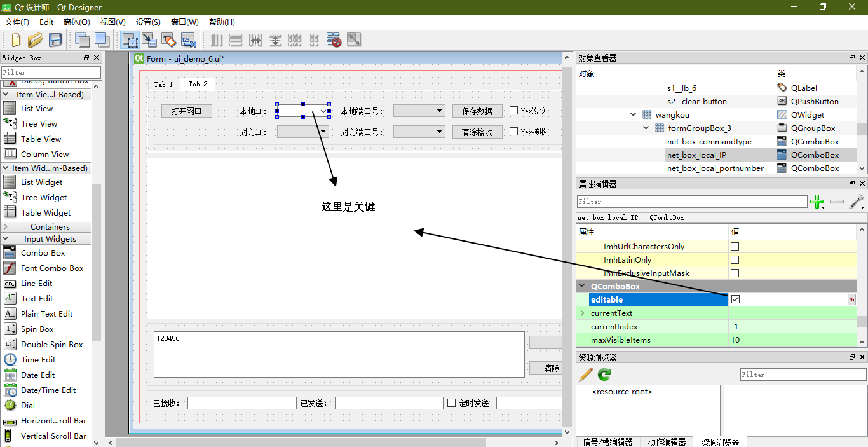Select the Edit Buddies mode icon
Image resolution: width=868 pixels, height=447 pixels.
169,40
